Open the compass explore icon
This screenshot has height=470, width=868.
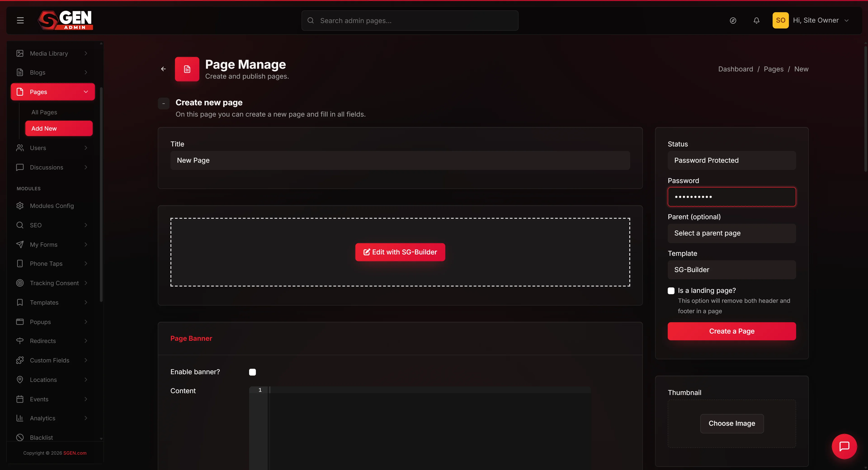[733, 21]
